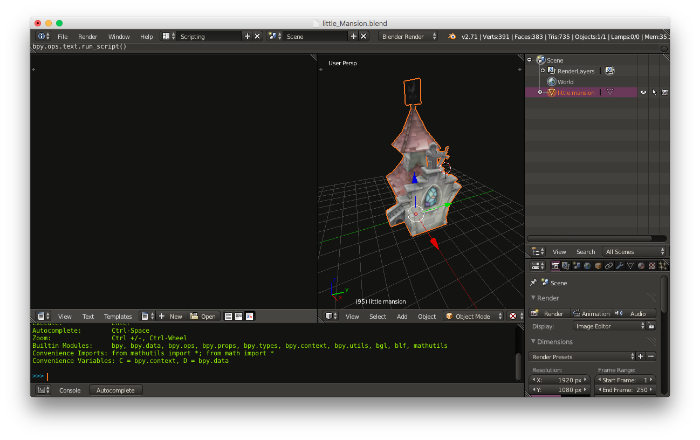Open the outliner View menu

559,252
